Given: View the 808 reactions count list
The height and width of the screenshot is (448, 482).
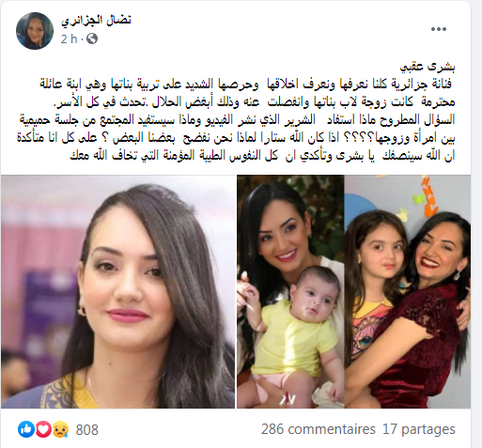Looking at the screenshot, I should 86,429.
